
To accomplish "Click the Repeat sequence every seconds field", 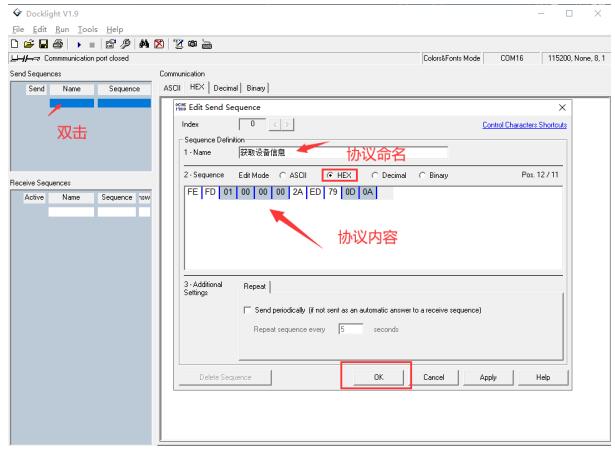I will click(x=351, y=329).
